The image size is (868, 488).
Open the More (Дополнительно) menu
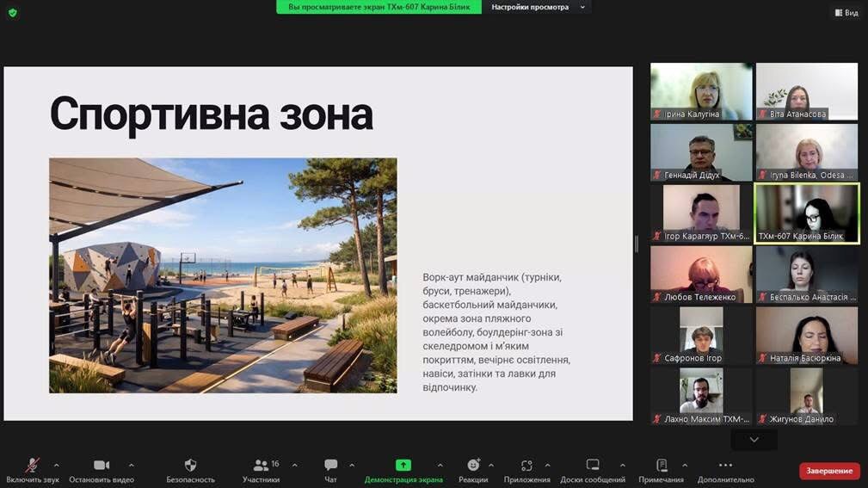point(725,466)
